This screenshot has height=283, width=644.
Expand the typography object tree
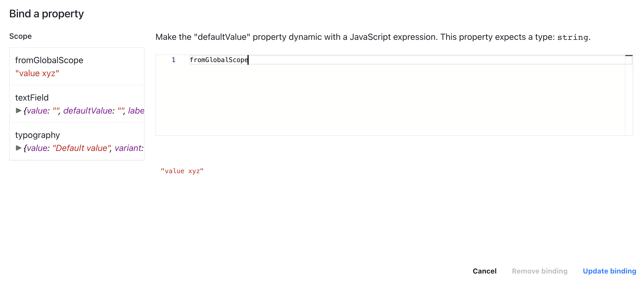[18, 148]
